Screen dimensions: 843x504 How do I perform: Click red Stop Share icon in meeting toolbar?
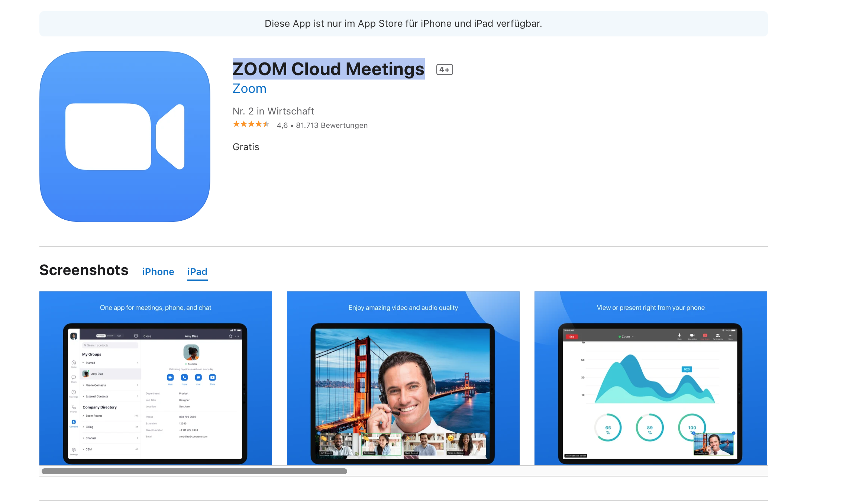coord(705,335)
